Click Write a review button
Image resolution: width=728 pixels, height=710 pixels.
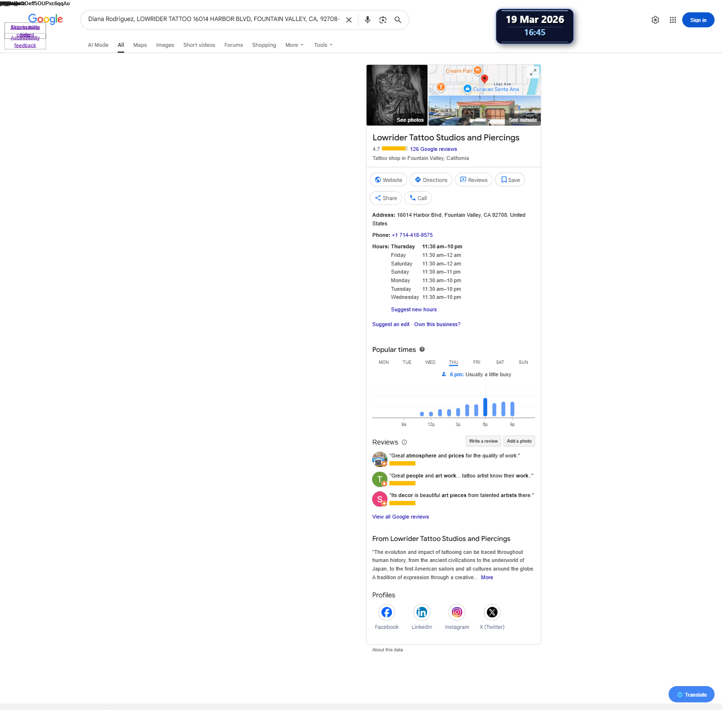483,441
